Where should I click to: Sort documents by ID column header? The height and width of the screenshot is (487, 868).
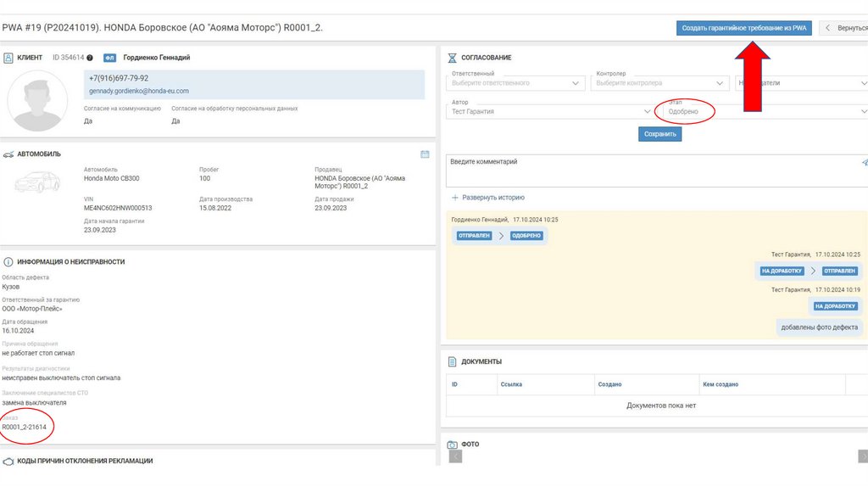click(454, 384)
